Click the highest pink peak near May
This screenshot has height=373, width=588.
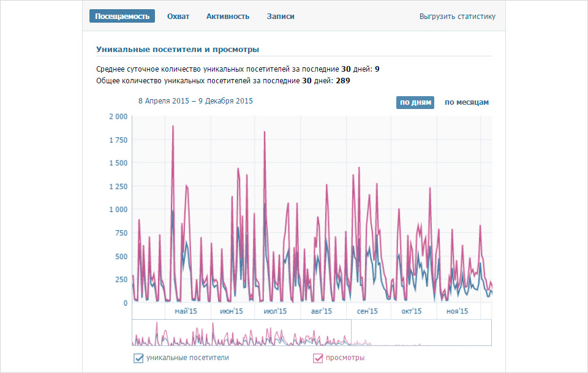point(173,126)
